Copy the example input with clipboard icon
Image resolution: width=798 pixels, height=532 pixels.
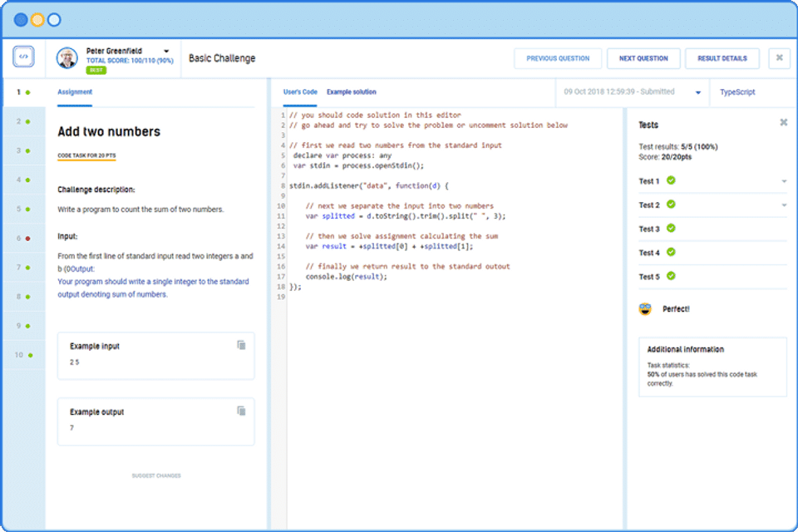(x=241, y=345)
